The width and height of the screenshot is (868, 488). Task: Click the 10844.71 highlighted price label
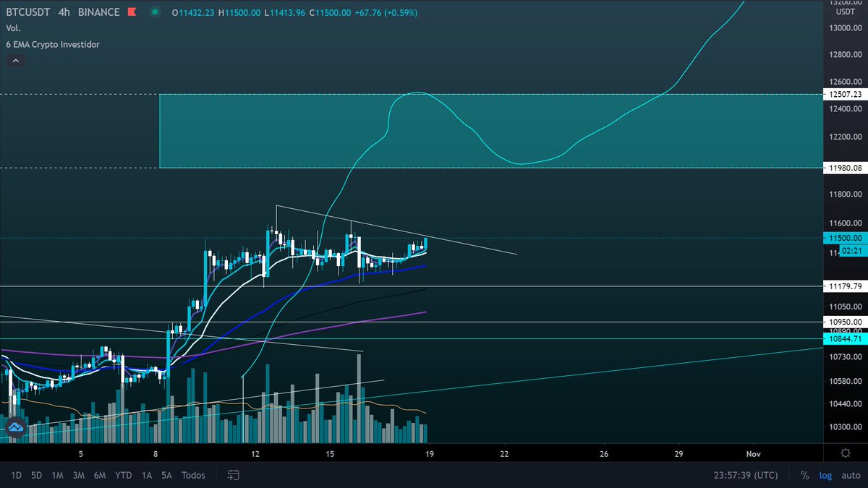tap(845, 338)
